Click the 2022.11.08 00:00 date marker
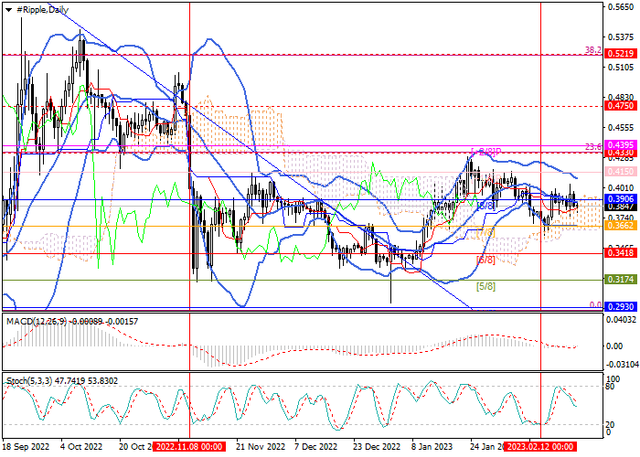 (190, 449)
